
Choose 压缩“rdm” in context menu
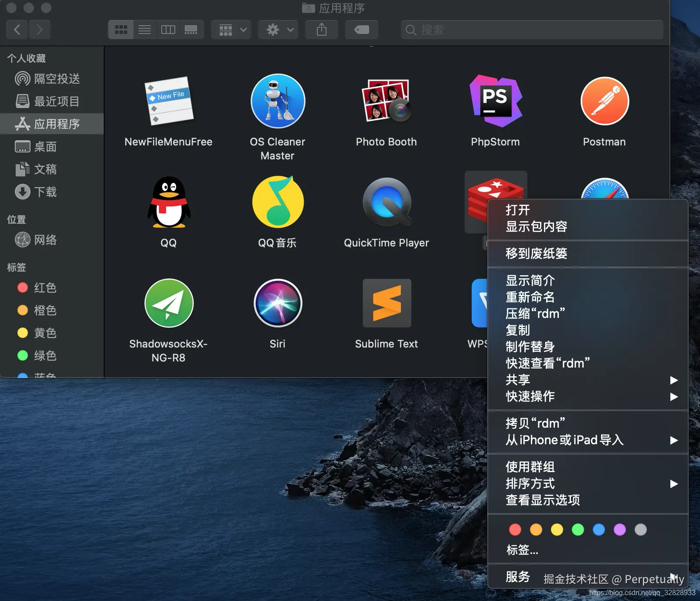tap(588, 314)
